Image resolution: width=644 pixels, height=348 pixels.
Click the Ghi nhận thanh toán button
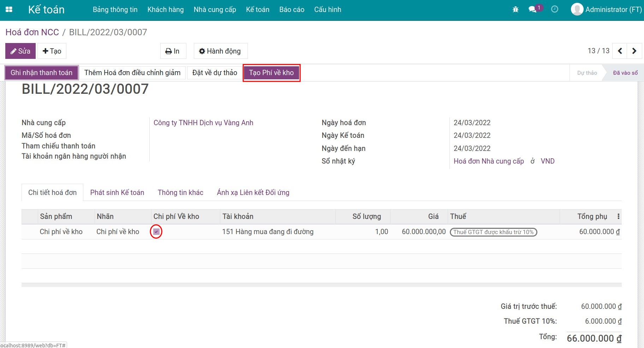(x=41, y=73)
